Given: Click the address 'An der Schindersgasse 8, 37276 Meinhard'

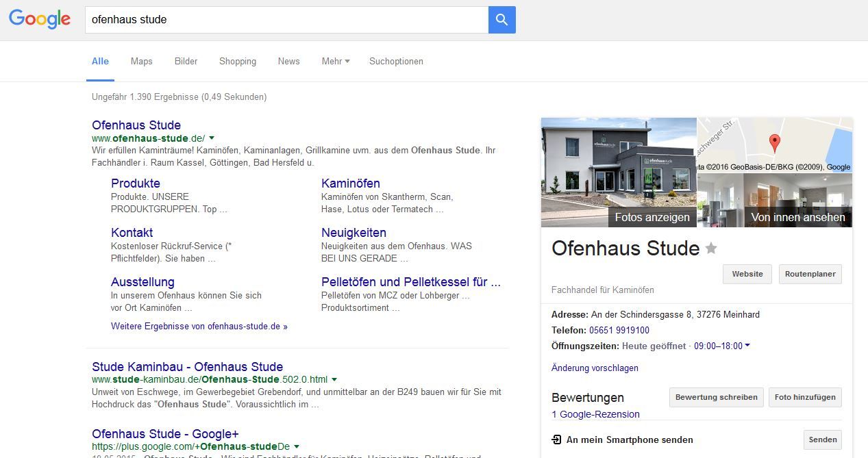Looking at the screenshot, I should (675, 314).
